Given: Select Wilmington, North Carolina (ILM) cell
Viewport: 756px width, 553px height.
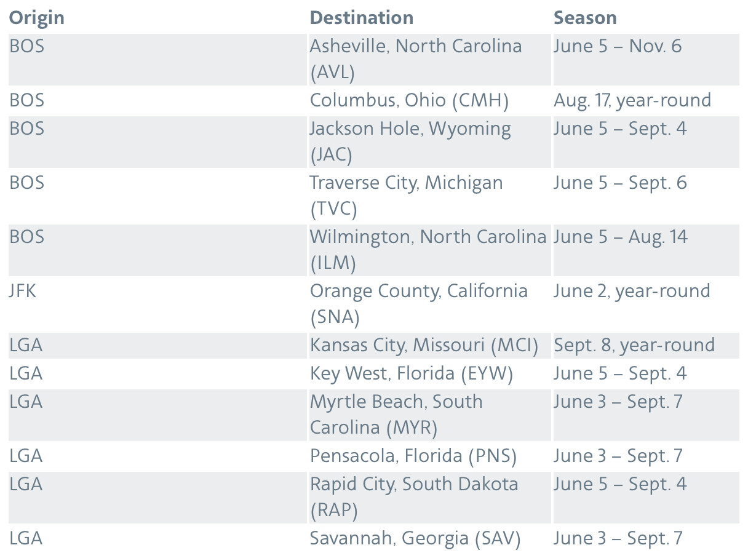Looking at the screenshot, I should point(428,250).
